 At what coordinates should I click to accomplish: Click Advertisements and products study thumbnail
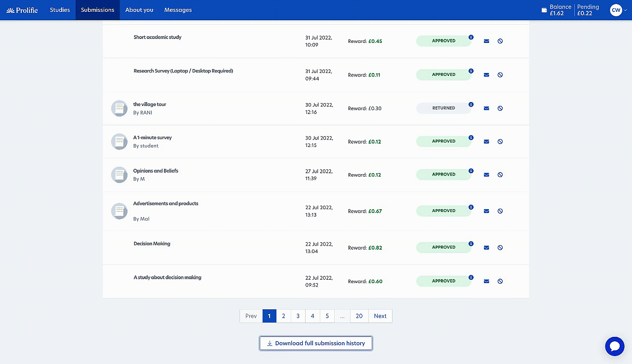[x=119, y=211]
